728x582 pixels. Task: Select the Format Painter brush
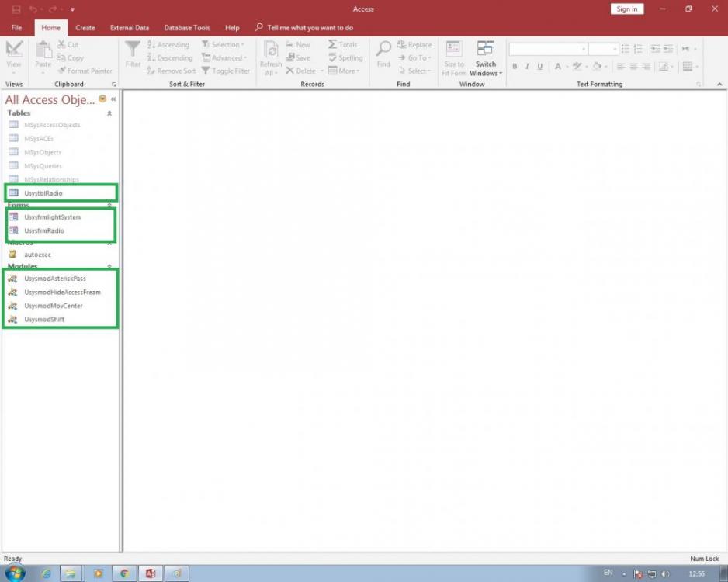(x=61, y=71)
